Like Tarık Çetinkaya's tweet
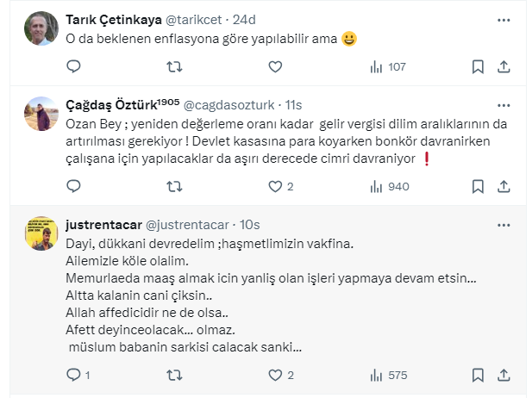The image size is (532, 398). pyautogui.click(x=275, y=66)
